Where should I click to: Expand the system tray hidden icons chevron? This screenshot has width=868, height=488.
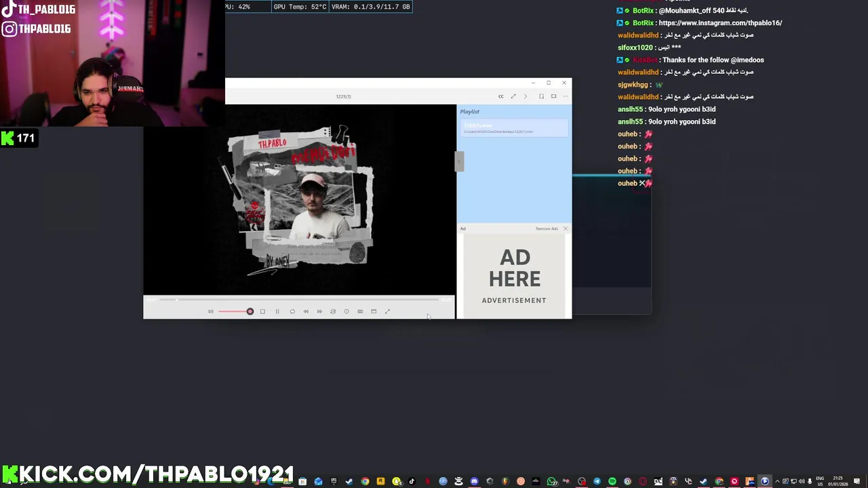coord(777,482)
